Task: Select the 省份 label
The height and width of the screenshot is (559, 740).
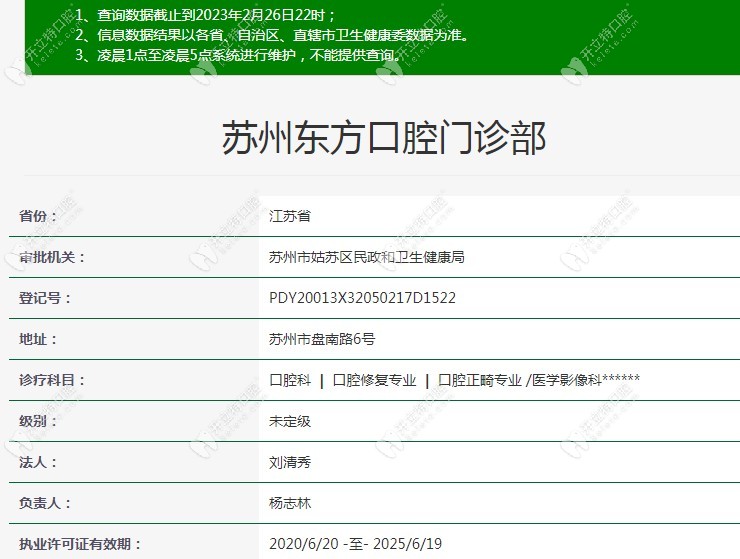Action: pos(38,216)
